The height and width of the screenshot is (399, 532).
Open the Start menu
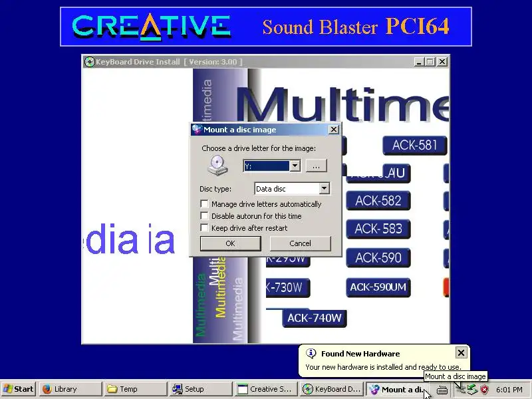[19, 389]
